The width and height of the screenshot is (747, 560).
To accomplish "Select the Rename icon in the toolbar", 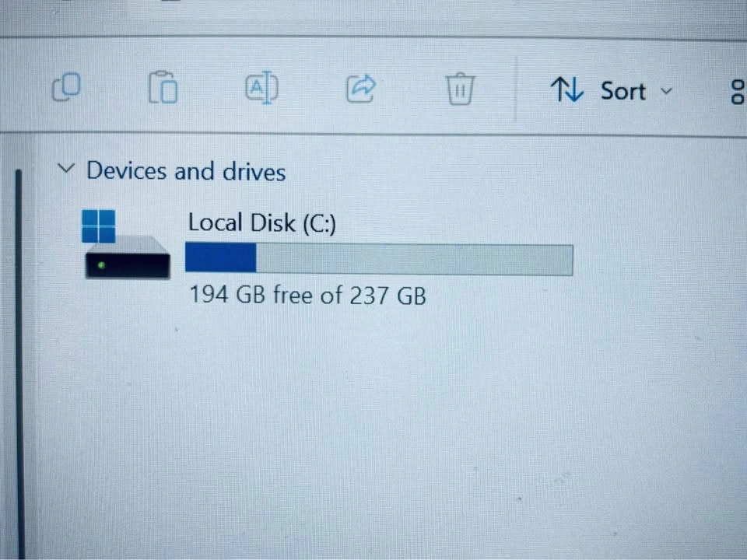I will (261, 87).
